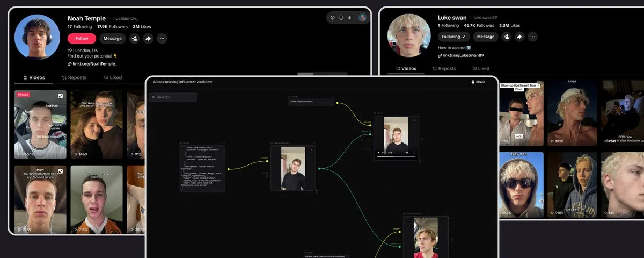The image size is (644, 258).
Task: Click the Search field in the workflow editor
Action: pos(173,97)
